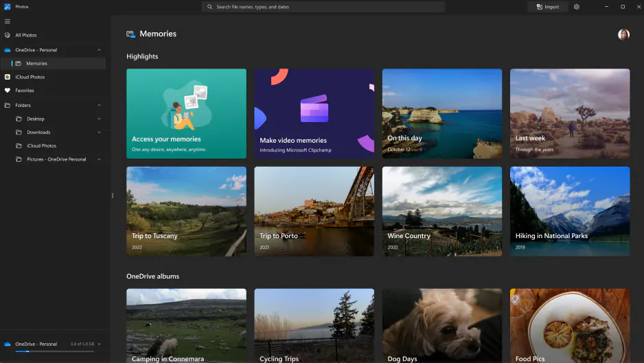
Task: Expand the OneDrive storage details chevron
Action: coord(99,344)
